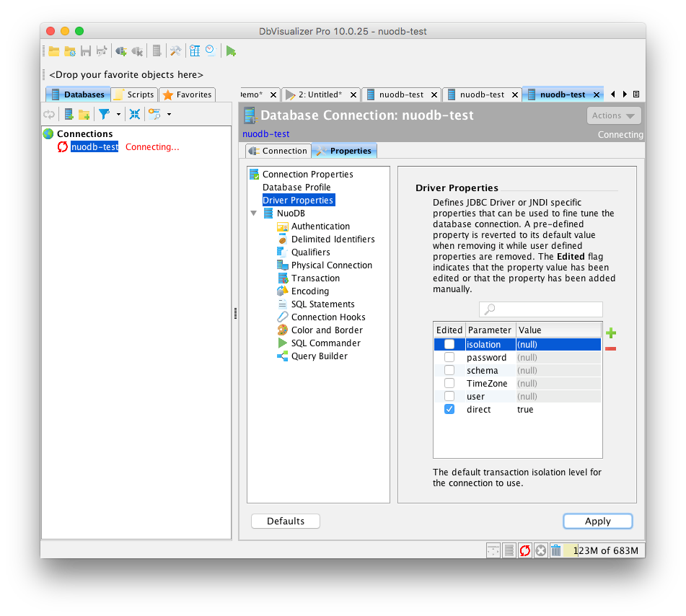Image resolution: width=686 pixels, height=616 pixels.
Task: Collapse all nodes using the collapse icon
Action: (x=135, y=114)
